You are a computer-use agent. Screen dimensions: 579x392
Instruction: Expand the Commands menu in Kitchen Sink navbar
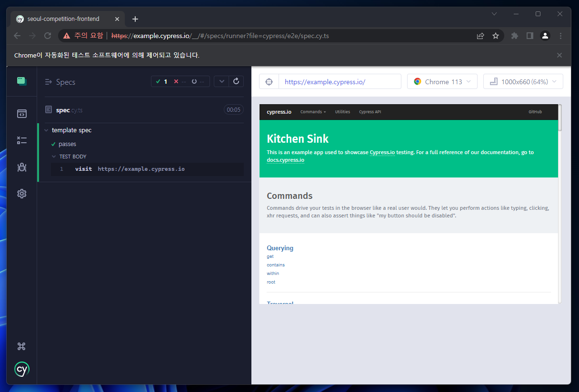coord(313,112)
